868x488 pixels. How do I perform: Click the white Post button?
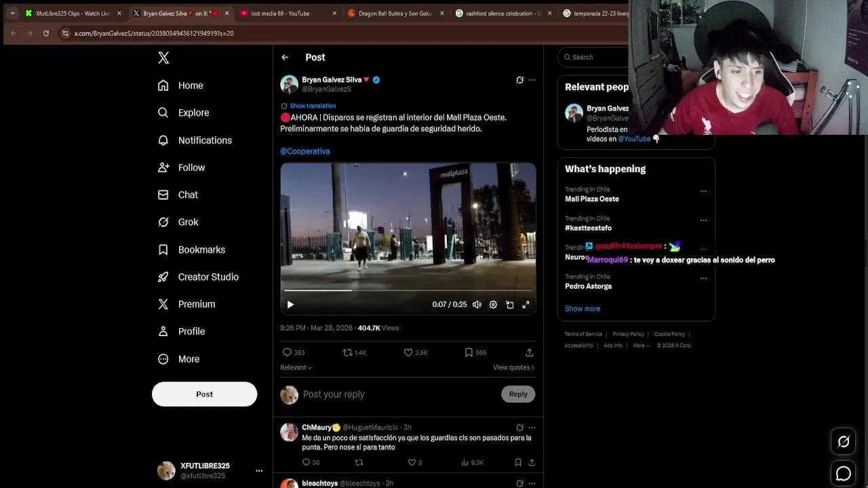point(204,394)
